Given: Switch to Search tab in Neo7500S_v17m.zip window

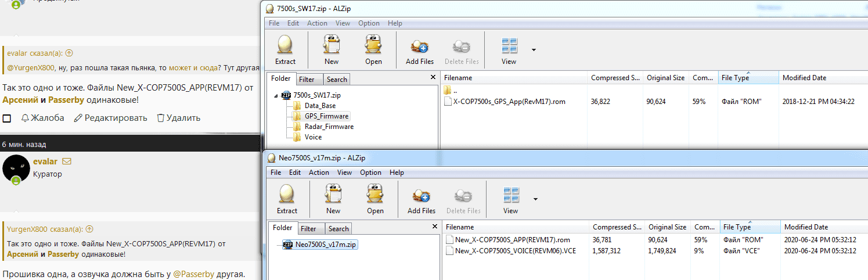Looking at the screenshot, I should [338, 229].
